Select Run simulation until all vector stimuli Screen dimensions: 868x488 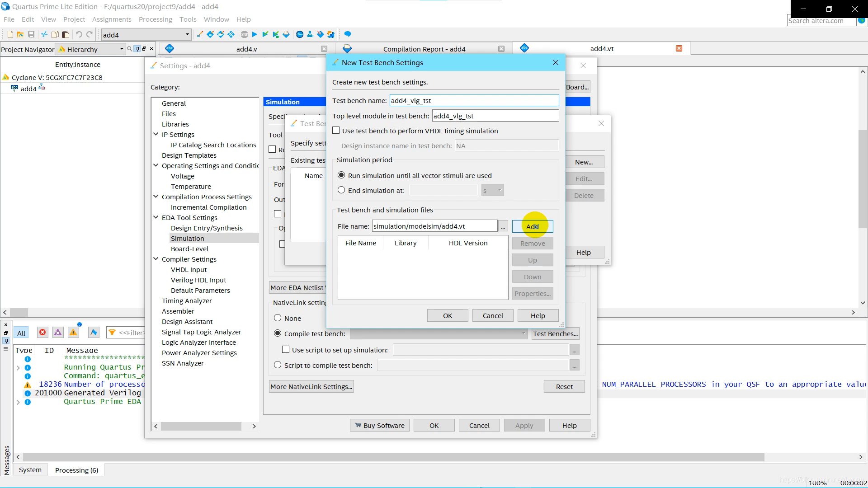341,174
